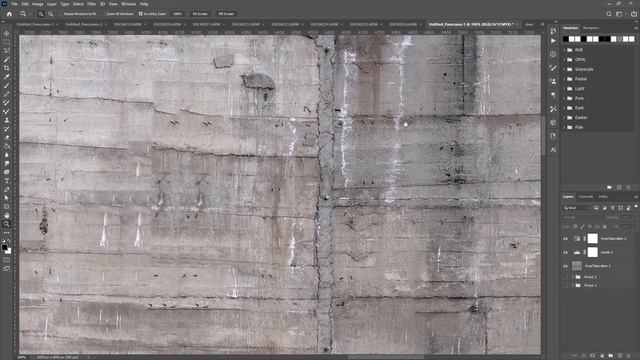Click the foreground color swatch

pyautogui.click(x=4, y=247)
